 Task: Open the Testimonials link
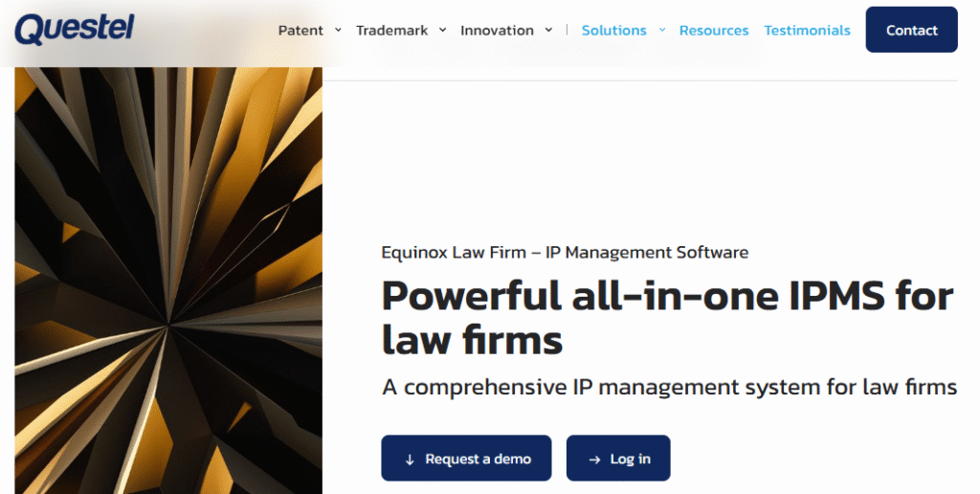(x=807, y=30)
